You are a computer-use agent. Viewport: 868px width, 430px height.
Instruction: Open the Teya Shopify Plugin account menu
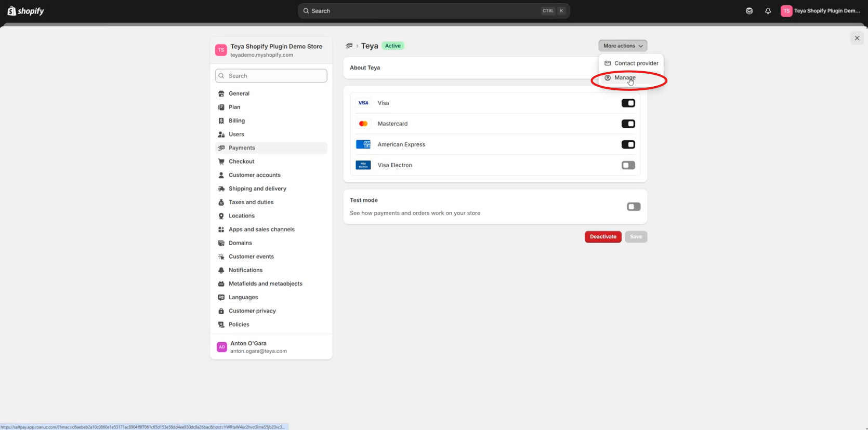tap(821, 11)
